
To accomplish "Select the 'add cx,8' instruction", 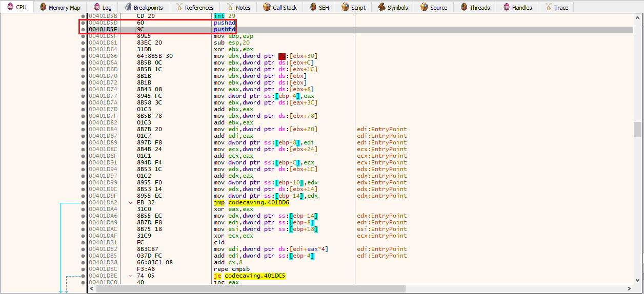I will pos(228,263).
